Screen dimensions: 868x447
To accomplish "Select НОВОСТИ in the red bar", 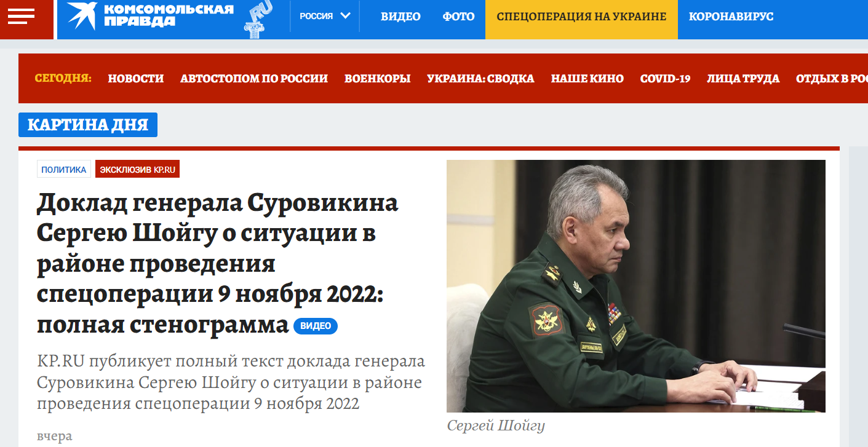I will pos(136,78).
